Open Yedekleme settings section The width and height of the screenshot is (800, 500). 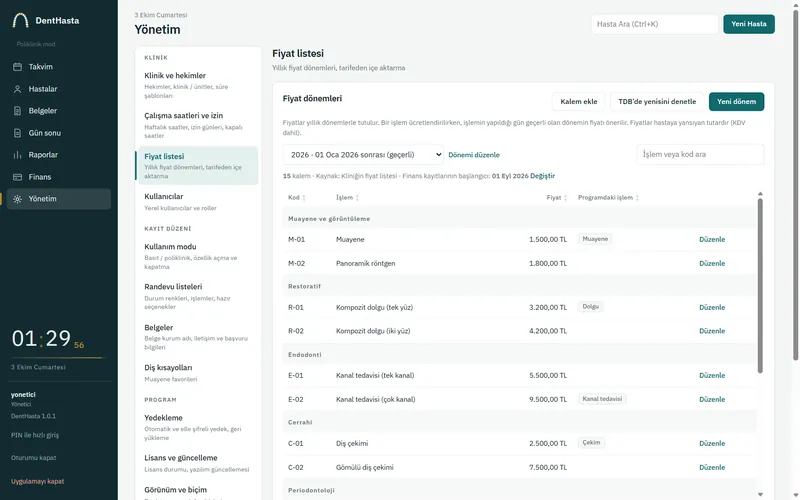tap(197, 427)
